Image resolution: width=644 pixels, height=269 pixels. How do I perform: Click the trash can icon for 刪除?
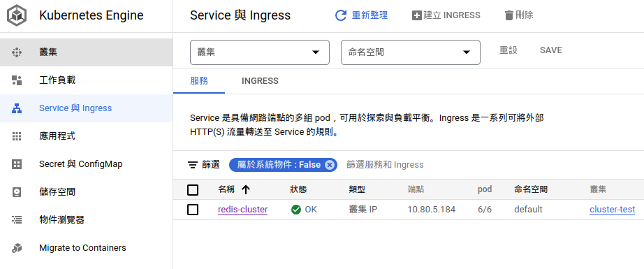(509, 15)
